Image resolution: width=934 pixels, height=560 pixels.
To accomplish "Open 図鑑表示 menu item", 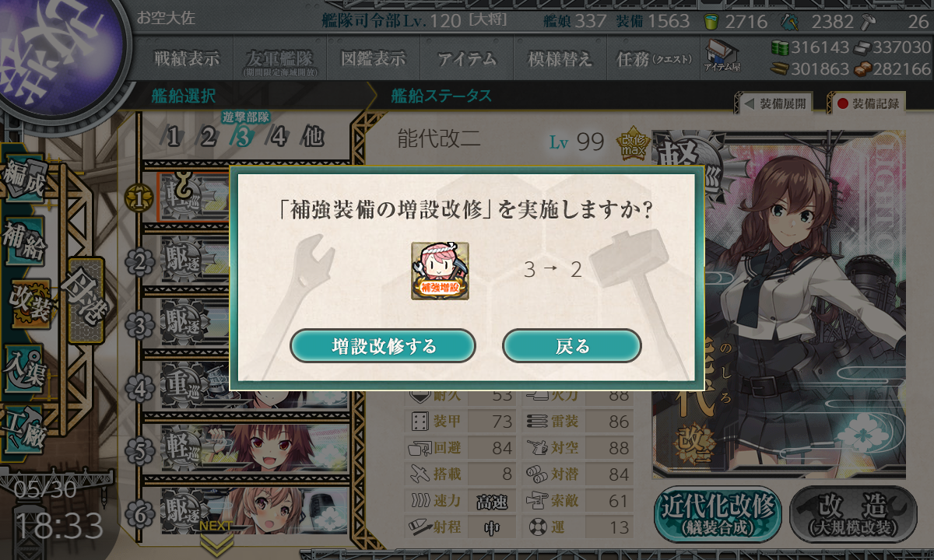I will [x=373, y=58].
